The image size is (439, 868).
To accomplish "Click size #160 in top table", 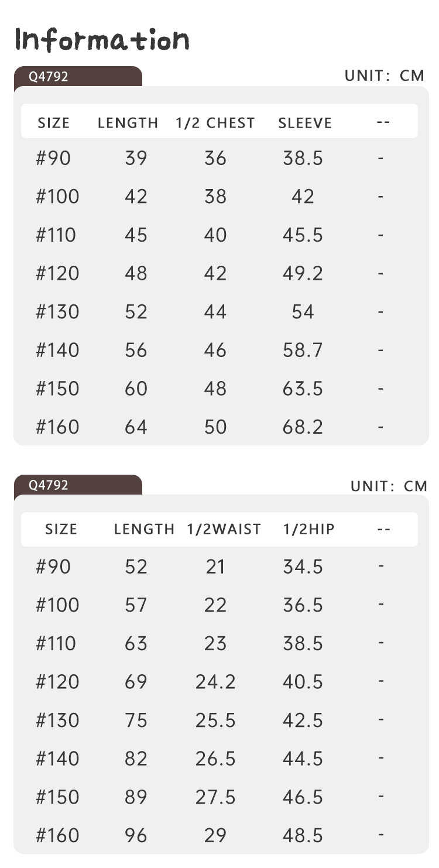I will click(x=57, y=427).
